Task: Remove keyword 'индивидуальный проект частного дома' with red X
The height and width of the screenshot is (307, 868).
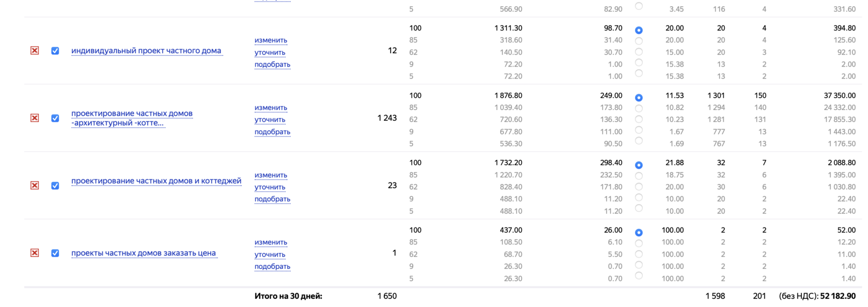Action: click(x=35, y=51)
